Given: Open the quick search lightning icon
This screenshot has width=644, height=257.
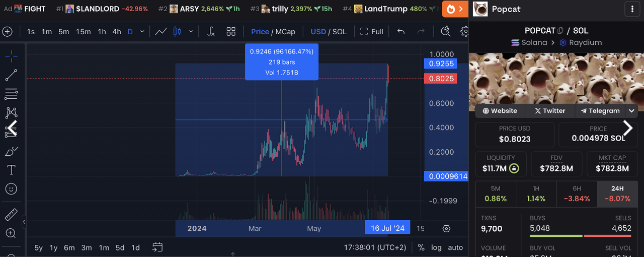Looking at the screenshot, I should point(446,32).
